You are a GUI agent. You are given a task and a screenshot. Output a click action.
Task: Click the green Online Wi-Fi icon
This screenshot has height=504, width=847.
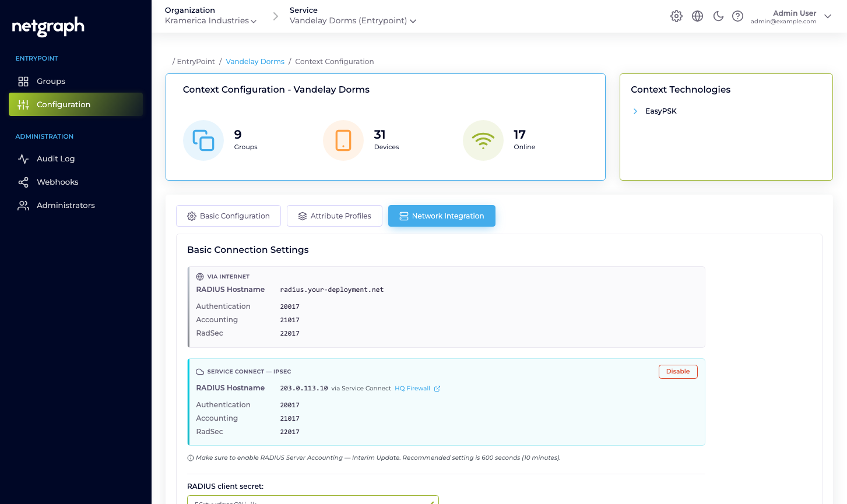click(x=483, y=140)
